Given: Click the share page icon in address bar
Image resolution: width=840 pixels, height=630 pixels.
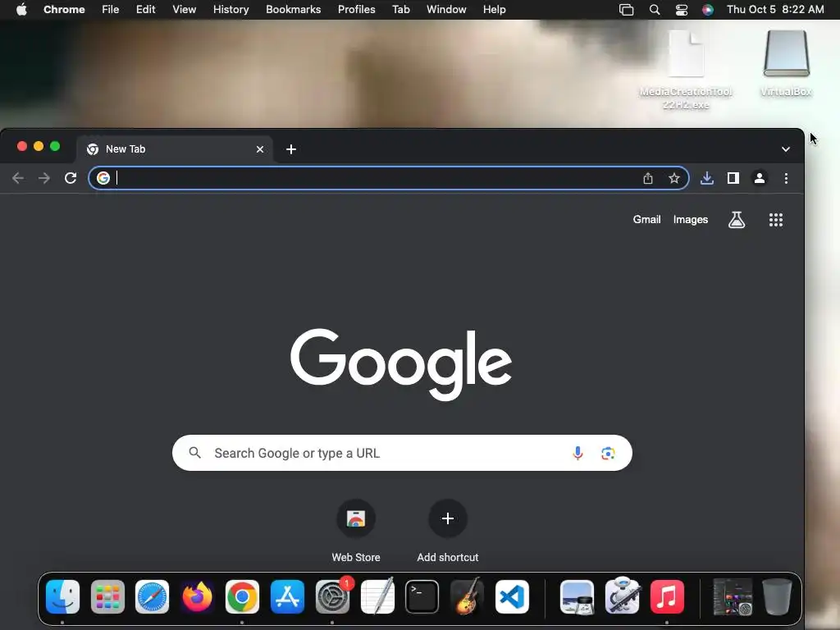Looking at the screenshot, I should pos(648,178).
